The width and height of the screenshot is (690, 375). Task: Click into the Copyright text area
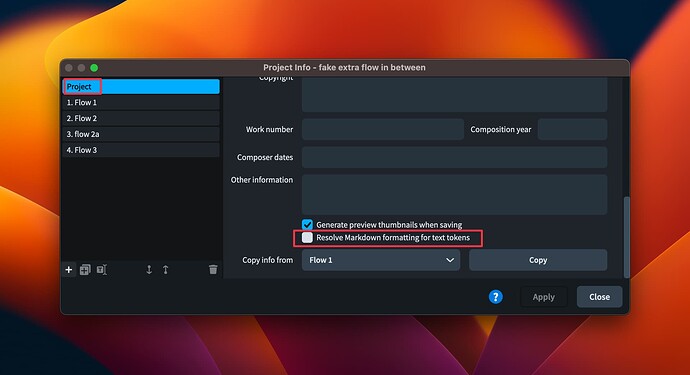pyautogui.click(x=455, y=94)
